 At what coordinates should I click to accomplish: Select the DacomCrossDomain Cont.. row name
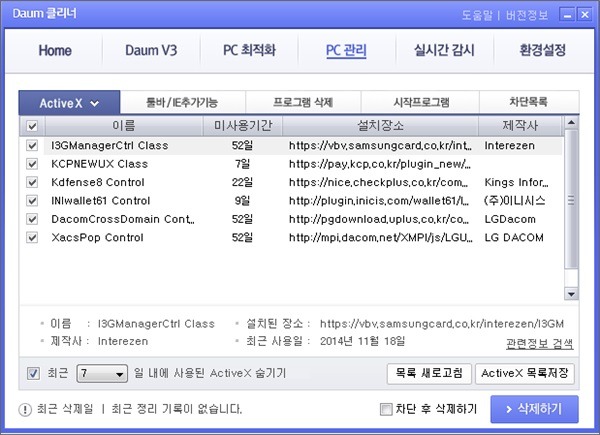[123, 219]
